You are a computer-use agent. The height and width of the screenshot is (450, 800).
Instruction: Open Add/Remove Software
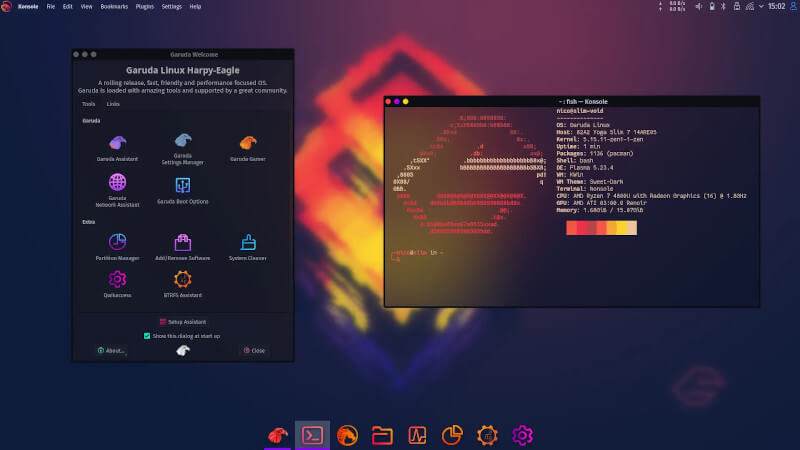coord(183,247)
